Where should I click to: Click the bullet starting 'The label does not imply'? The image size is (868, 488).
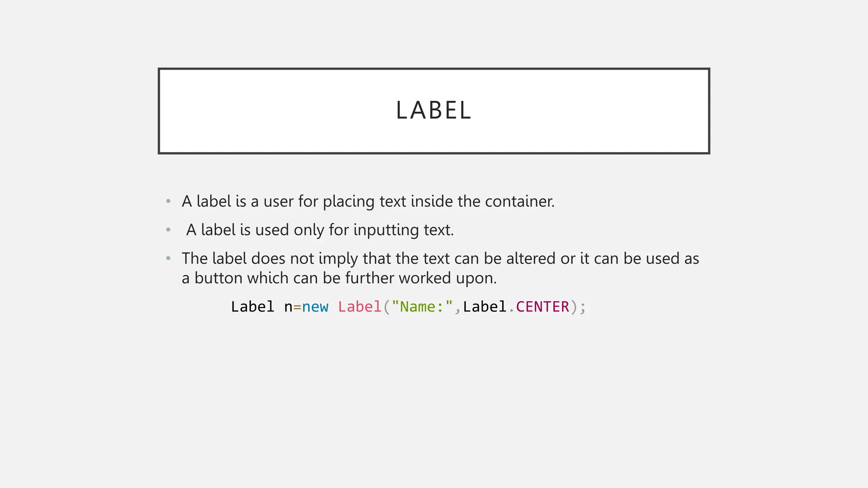pyautogui.click(x=440, y=258)
